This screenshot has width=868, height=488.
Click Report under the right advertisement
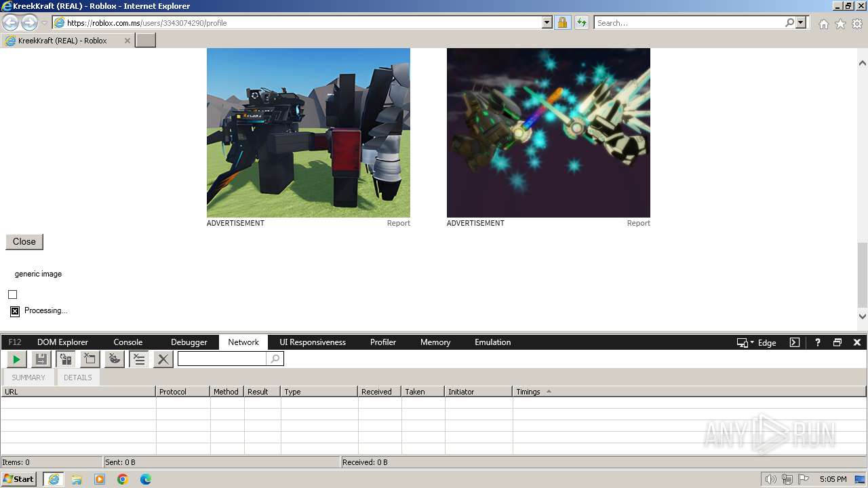point(639,223)
